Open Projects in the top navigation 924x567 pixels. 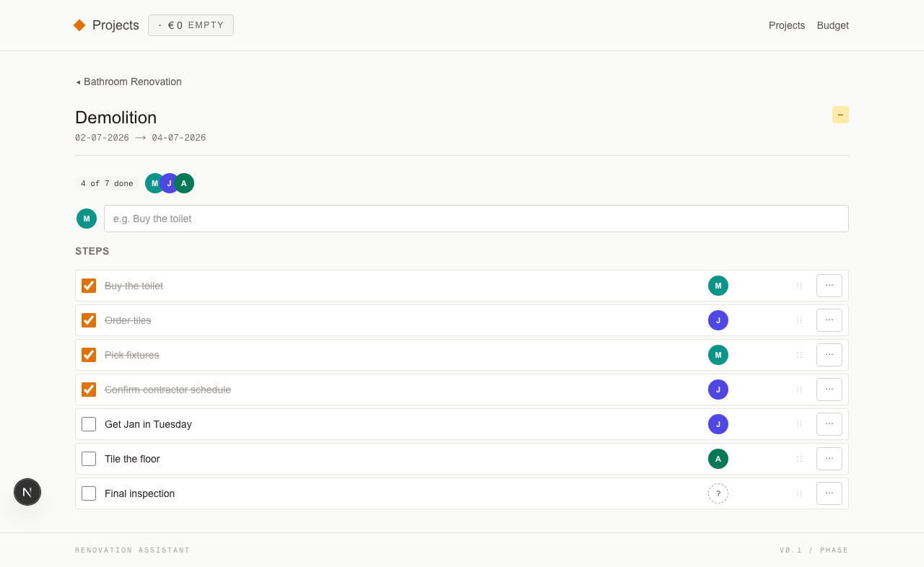point(787,25)
